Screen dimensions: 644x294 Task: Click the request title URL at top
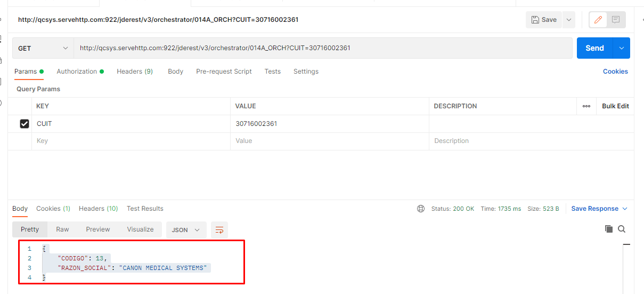(x=158, y=20)
